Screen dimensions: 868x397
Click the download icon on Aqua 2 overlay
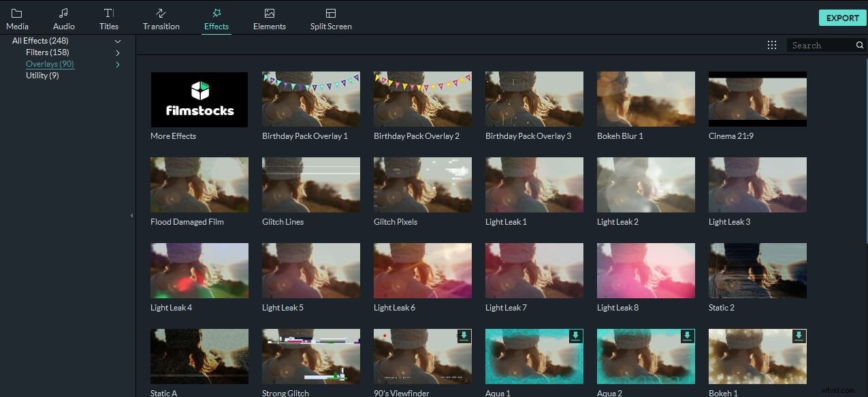click(x=688, y=336)
